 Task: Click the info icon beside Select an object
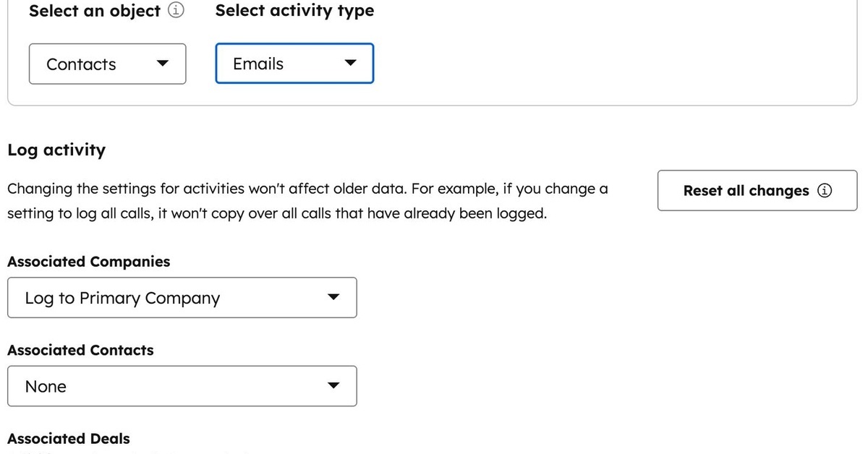176,11
